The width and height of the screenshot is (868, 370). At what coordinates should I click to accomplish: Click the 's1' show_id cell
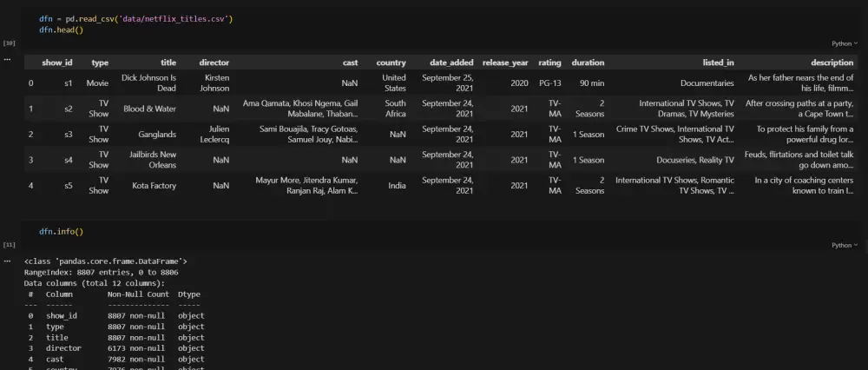68,83
